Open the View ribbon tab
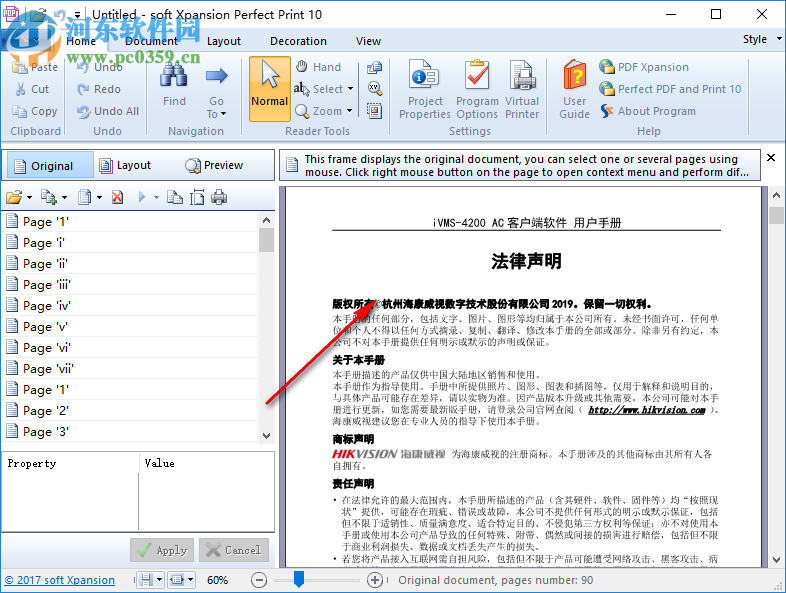This screenshot has width=786, height=593. point(368,41)
